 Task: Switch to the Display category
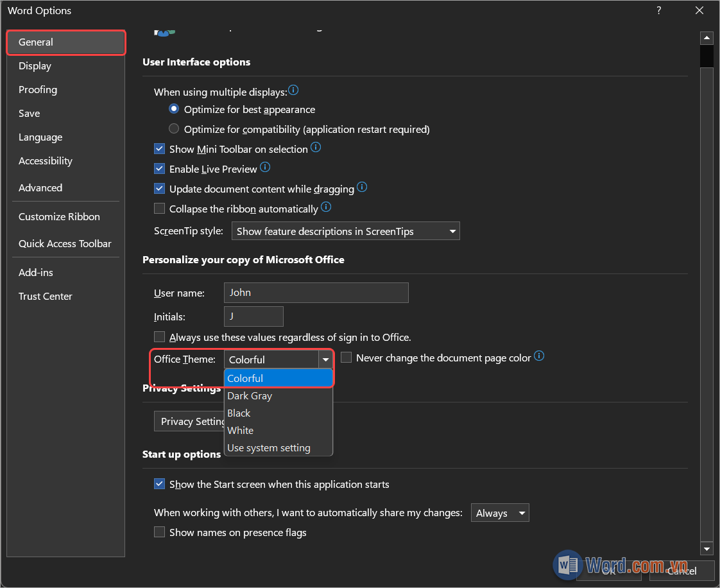[x=66, y=66]
